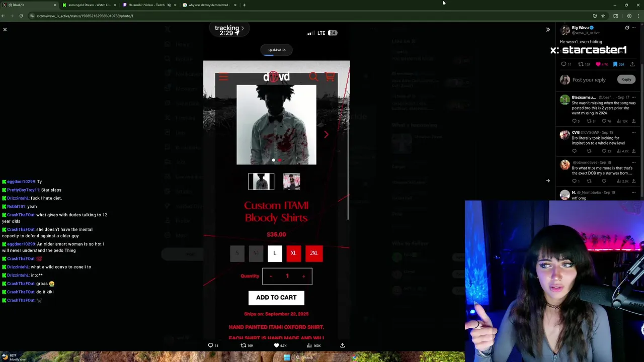The image size is (644, 362).
Task: Like the post using the heart under the photo
Action: pyautogui.click(x=276, y=345)
